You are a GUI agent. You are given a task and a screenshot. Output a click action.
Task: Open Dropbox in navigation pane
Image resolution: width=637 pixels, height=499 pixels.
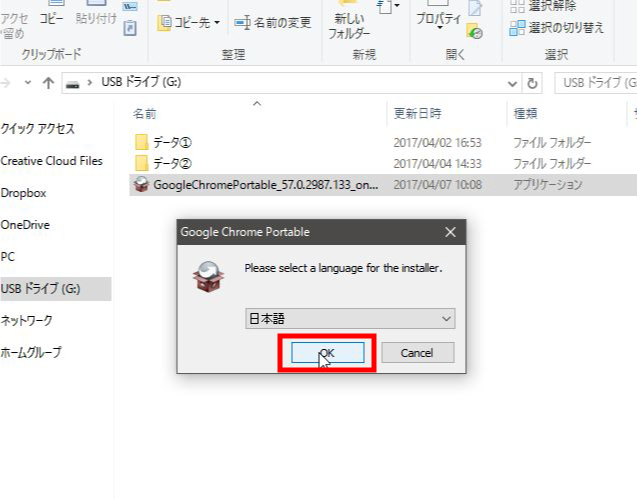24,193
